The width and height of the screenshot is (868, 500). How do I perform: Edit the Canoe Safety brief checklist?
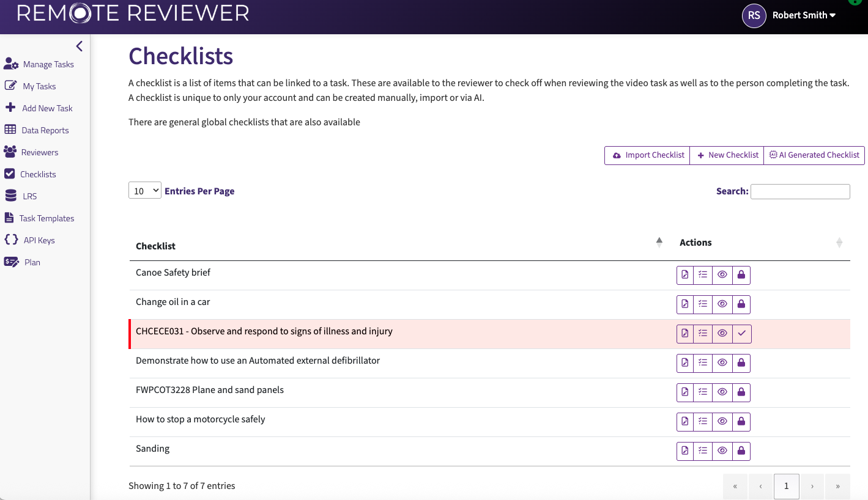pyautogui.click(x=684, y=274)
